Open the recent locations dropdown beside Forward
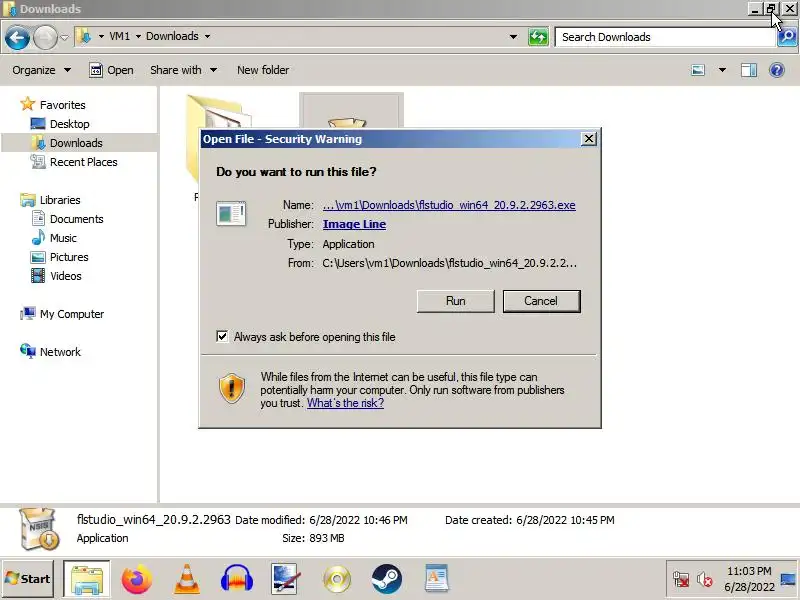Screen dimensions: 800x600 click(64, 37)
